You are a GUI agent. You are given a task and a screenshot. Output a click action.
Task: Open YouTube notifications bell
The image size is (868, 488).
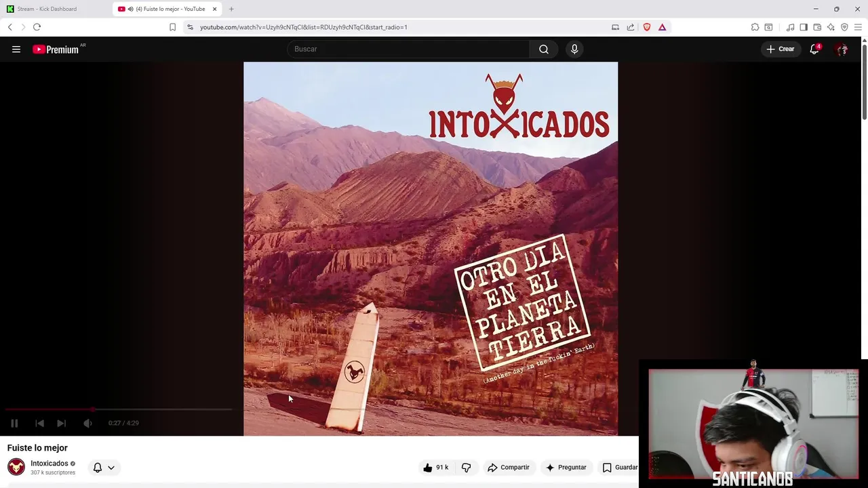click(x=814, y=49)
